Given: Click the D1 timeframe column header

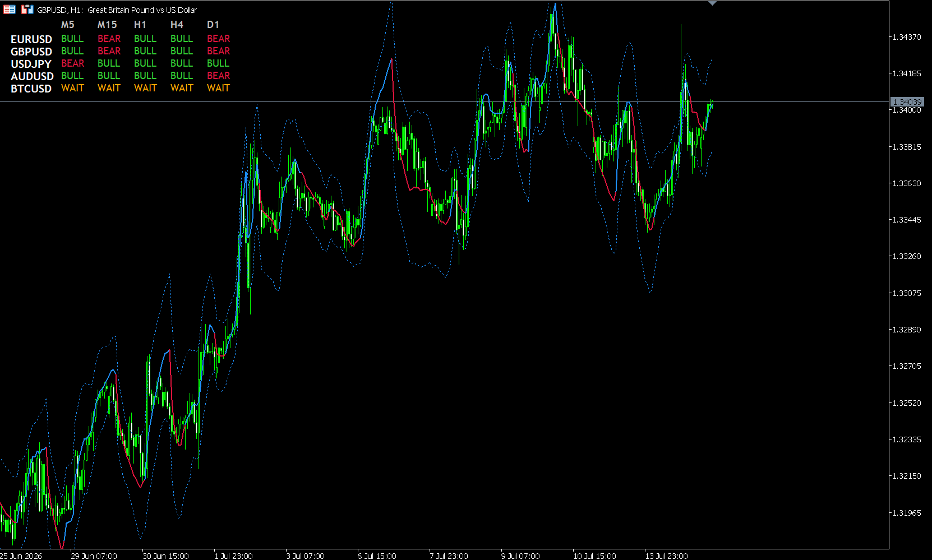Looking at the screenshot, I should point(213,25).
